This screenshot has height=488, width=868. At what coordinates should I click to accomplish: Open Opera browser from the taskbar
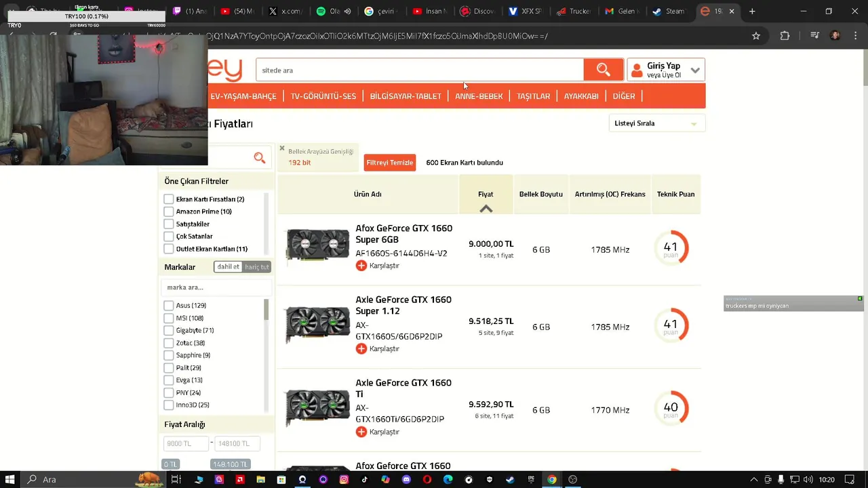click(427, 479)
